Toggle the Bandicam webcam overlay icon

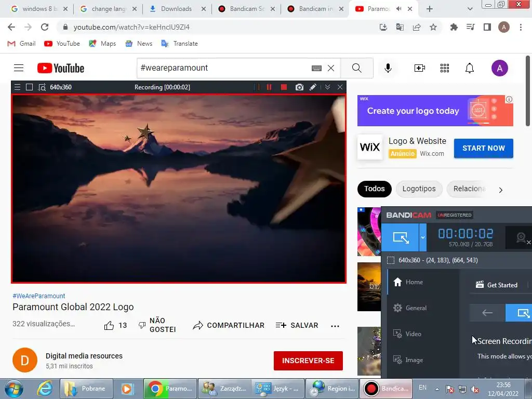521,237
